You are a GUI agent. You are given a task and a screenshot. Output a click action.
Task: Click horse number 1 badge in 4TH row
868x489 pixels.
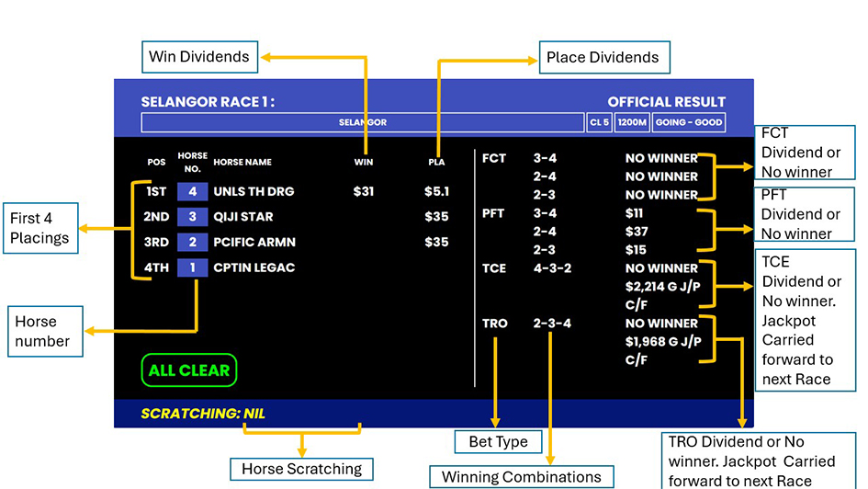[x=193, y=267]
